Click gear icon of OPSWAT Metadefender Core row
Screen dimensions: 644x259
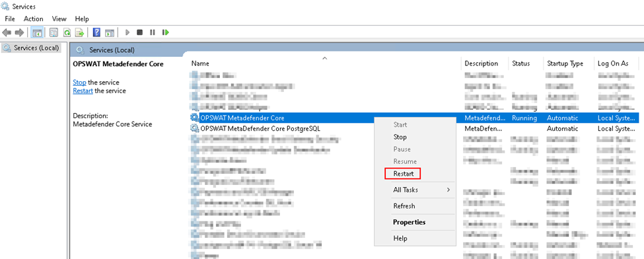[195, 118]
